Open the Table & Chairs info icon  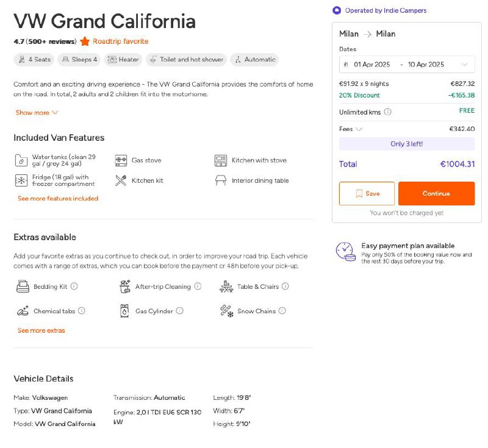285,286
